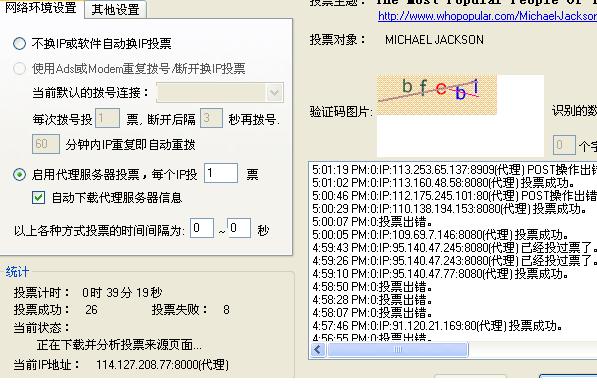
Task: Open the 其他设置 tab
Action: [x=115, y=10]
